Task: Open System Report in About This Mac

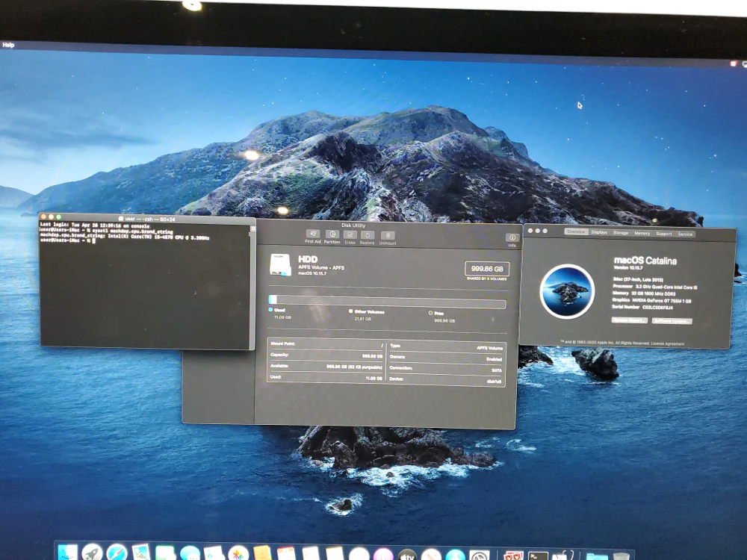Action: [629, 320]
